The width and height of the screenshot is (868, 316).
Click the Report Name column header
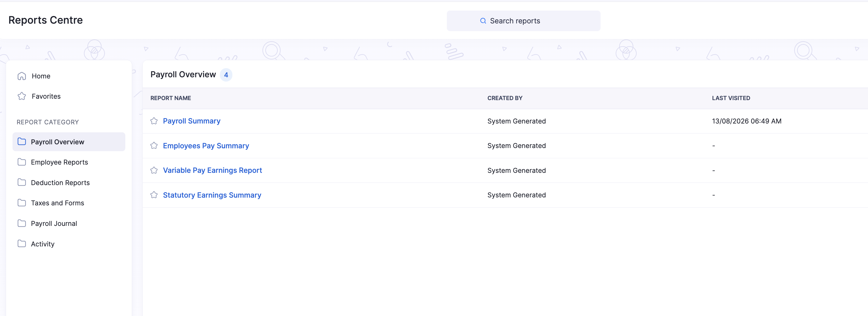(x=171, y=98)
